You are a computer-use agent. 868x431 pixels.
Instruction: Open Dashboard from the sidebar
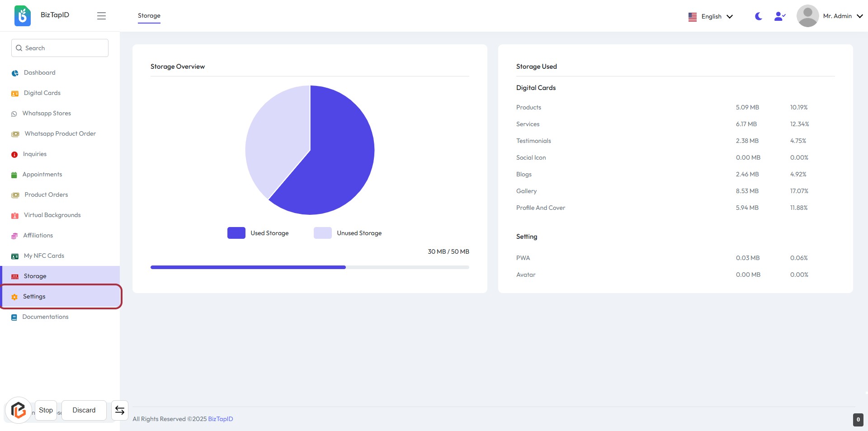point(39,73)
